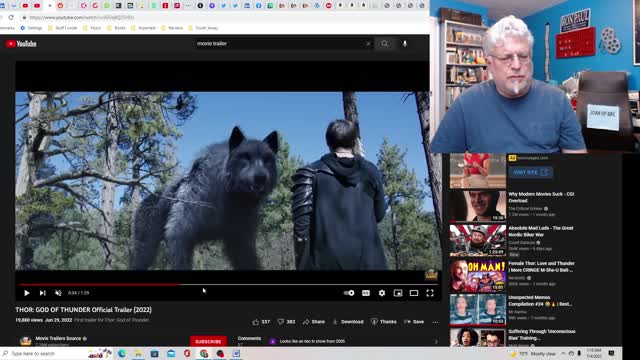Open 'Female Thor: Love and Thunder' thumbnail
The image size is (640, 360).
tap(478, 276)
